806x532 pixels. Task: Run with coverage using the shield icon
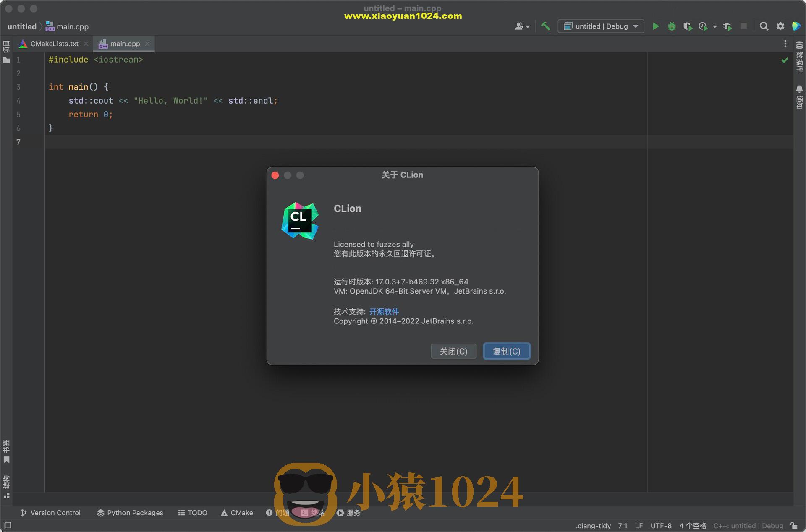[x=688, y=26]
